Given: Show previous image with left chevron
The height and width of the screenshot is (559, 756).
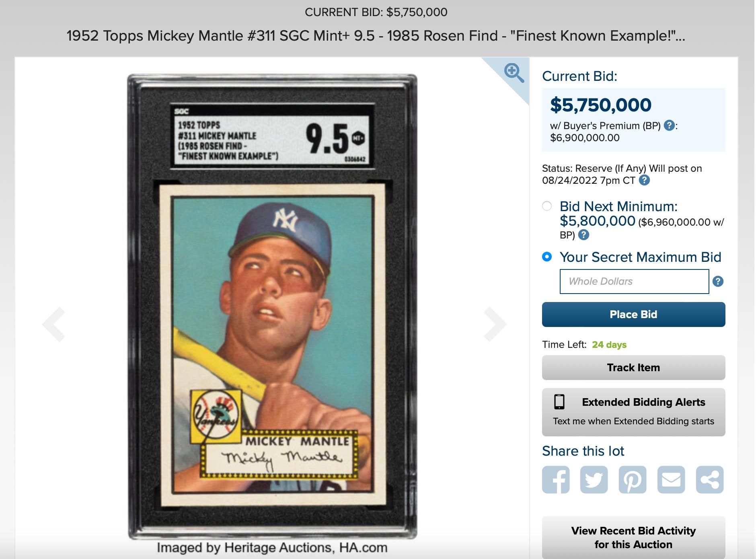Looking at the screenshot, I should [54, 324].
